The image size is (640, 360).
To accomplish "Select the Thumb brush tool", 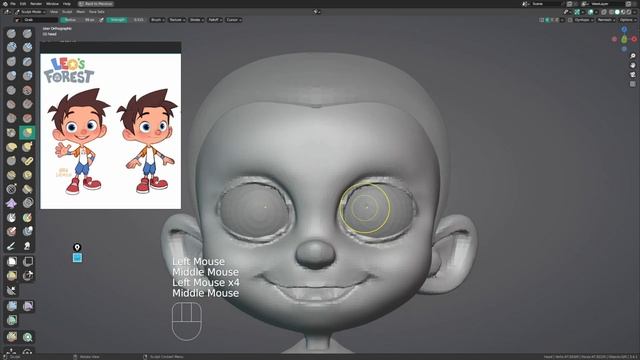I will coord(11,161).
